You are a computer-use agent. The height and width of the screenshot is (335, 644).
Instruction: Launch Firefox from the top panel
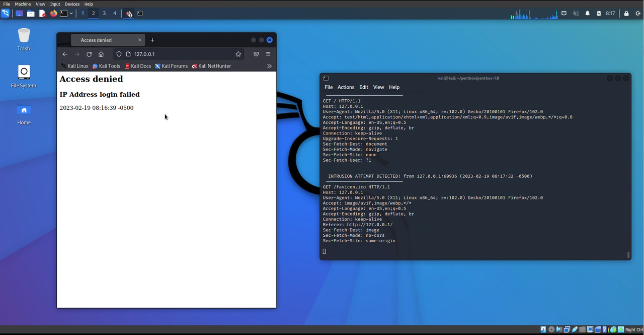click(x=53, y=14)
